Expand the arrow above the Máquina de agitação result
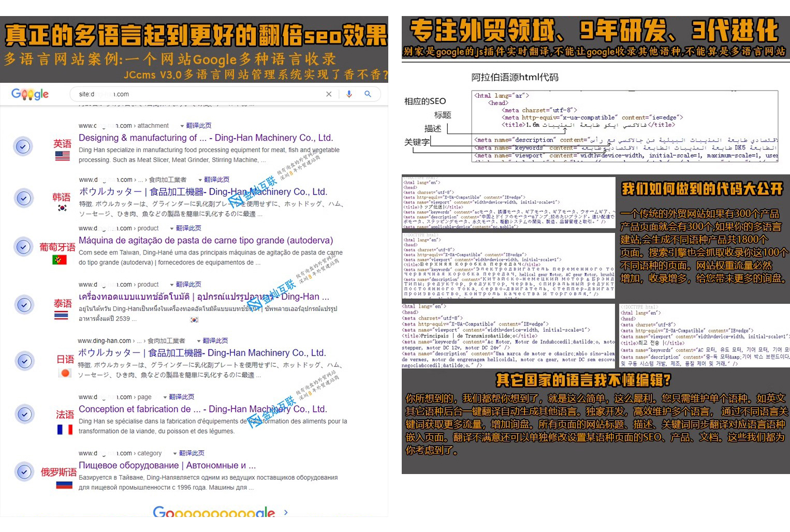Image resolution: width=790 pixels, height=532 pixels. point(172,228)
